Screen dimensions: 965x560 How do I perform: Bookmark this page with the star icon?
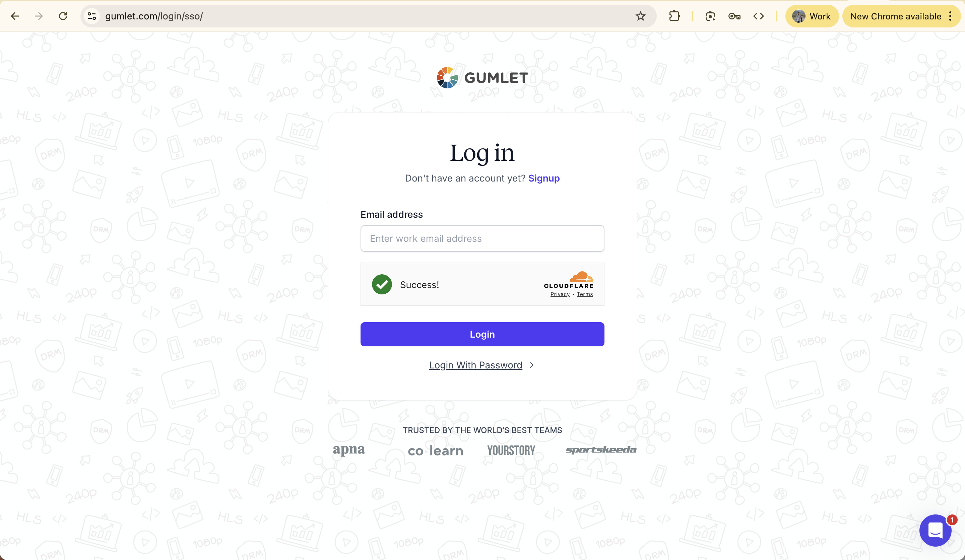click(x=640, y=16)
